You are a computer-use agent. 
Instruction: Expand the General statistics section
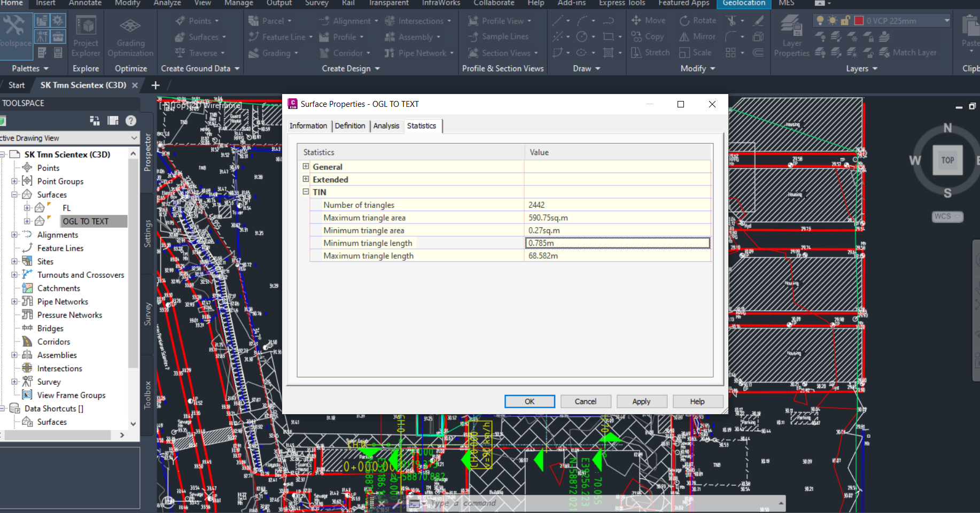click(x=306, y=167)
